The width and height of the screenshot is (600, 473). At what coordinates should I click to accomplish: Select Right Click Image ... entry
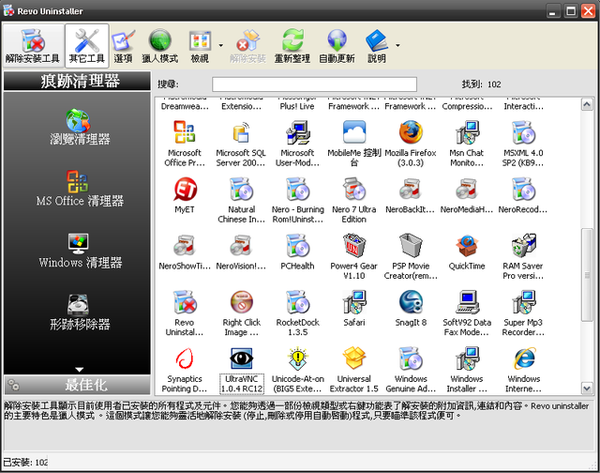241,313
